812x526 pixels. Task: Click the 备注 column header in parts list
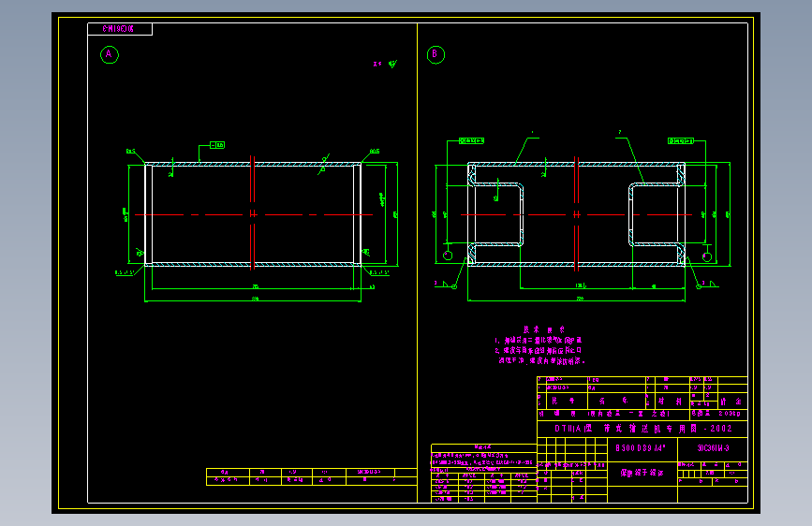coord(731,402)
